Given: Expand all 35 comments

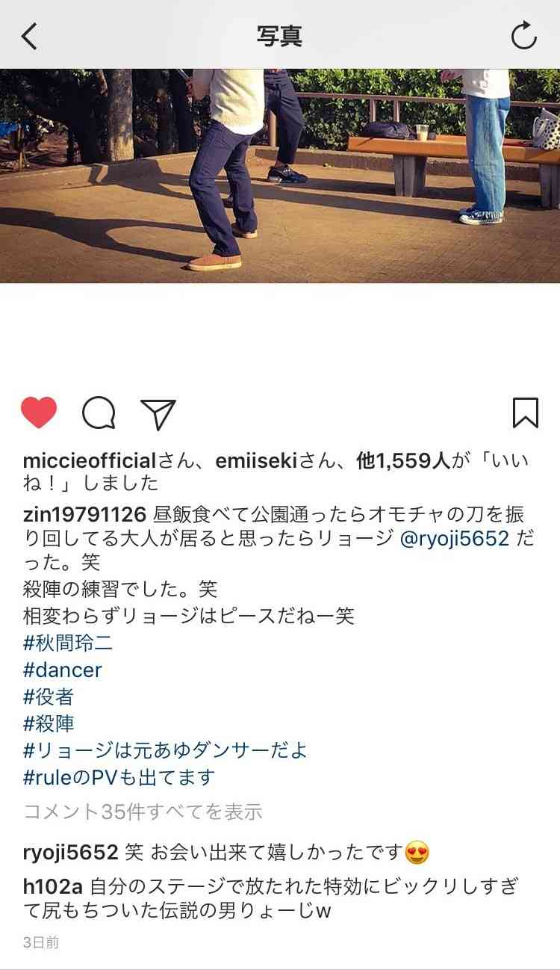Looking at the screenshot, I should click(143, 811).
